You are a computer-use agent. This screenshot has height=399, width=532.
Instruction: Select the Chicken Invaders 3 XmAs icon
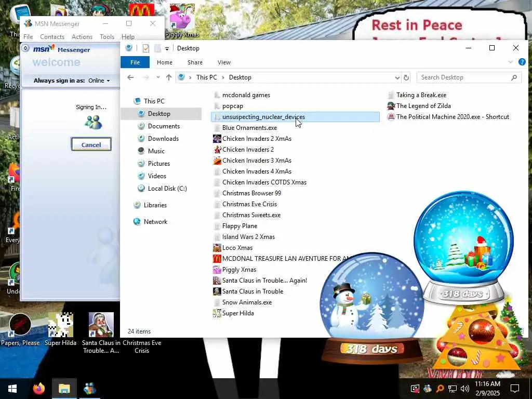217,161
